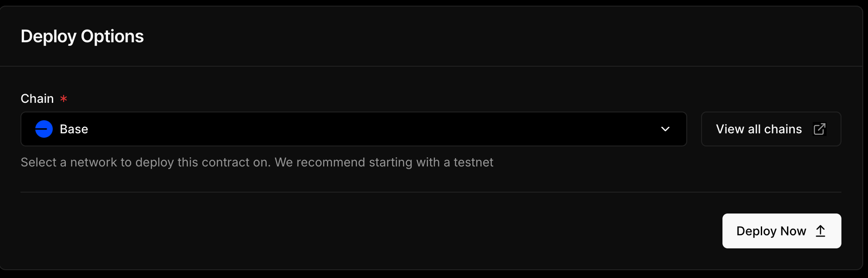
Task: Select the testnet recommendation helper text
Action: [257, 162]
